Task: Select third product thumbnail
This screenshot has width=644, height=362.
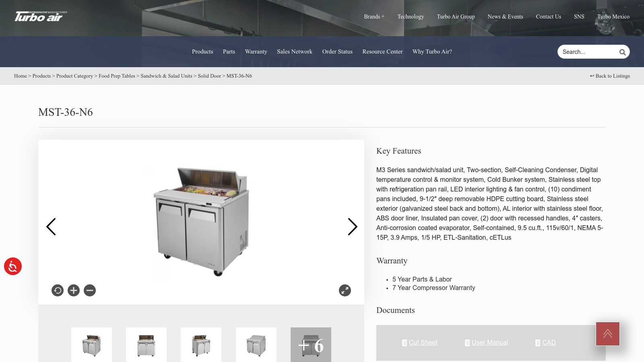Action: [201, 345]
